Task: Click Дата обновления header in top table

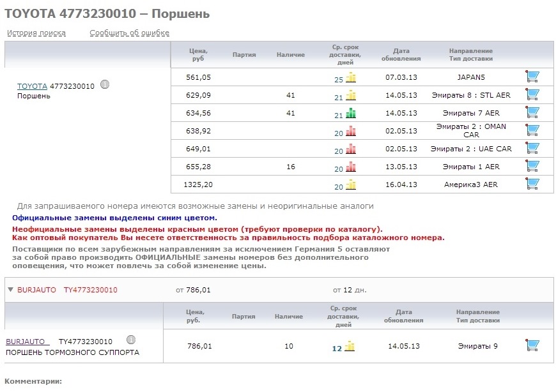Action: (401, 54)
